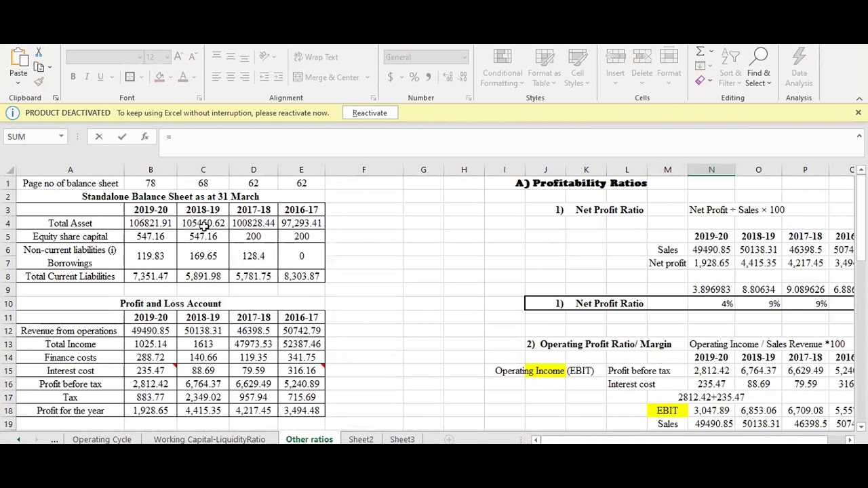Image resolution: width=868 pixels, height=488 pixels.
Task: Switch to the Operating Cycle sheet tab
Action: 102,439
